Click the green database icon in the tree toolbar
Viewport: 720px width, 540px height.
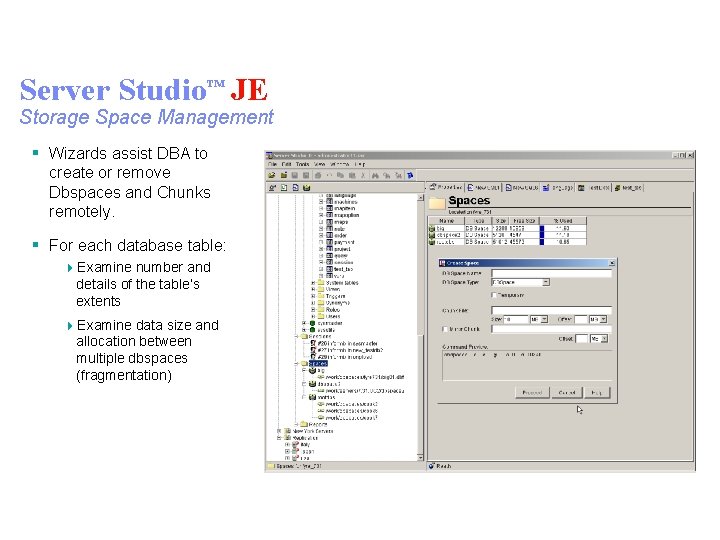(307, 187)
